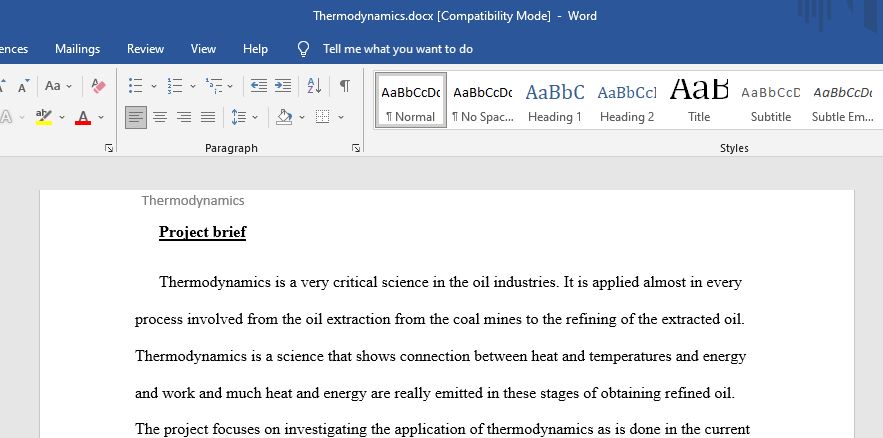The image size is (883, 438).
Task: Open the line spacing dropdown arrow
Action: pos(255,117)
